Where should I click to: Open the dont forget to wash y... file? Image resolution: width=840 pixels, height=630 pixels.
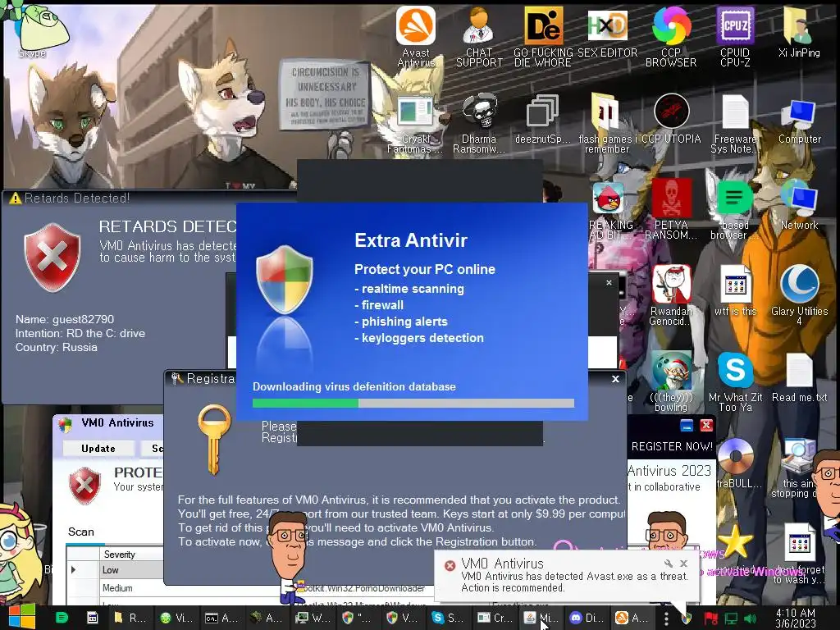click(x=799, y=554)
